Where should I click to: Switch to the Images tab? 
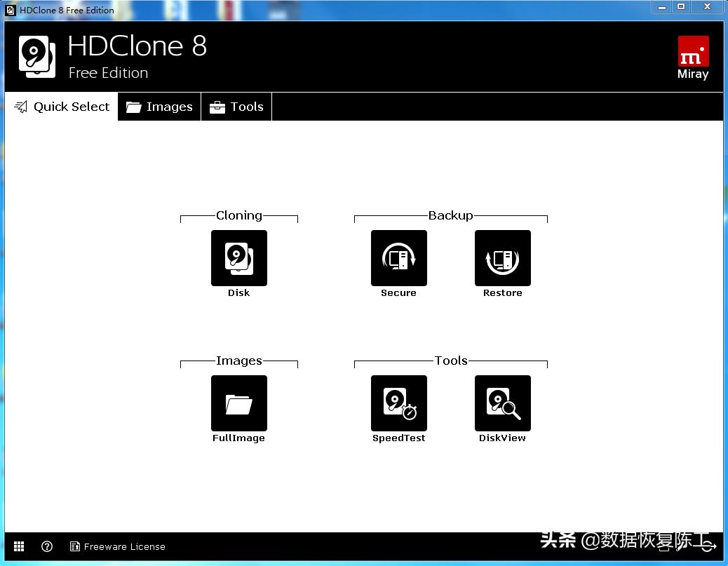point(159,107)
